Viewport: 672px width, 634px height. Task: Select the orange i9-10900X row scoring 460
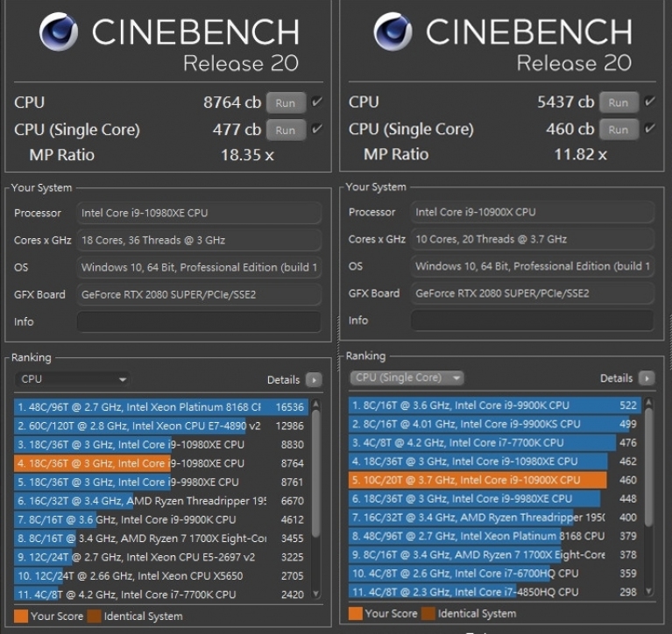coord(495,480)
